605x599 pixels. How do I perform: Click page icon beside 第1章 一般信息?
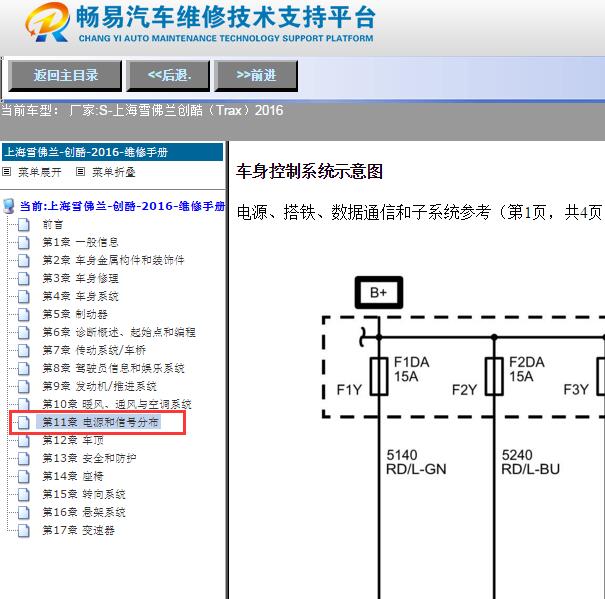coord(24,242)
